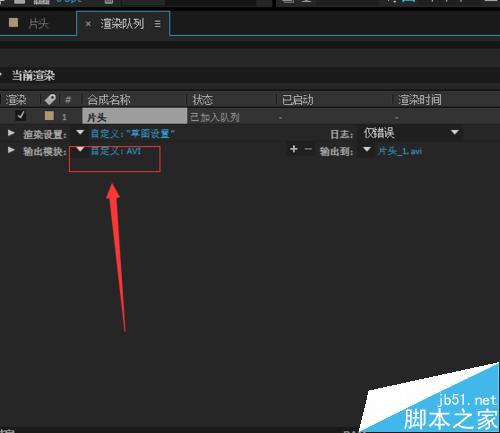The image size is (500, 433).
Task: Remove output module with the minus button
Action: [308, 149]
